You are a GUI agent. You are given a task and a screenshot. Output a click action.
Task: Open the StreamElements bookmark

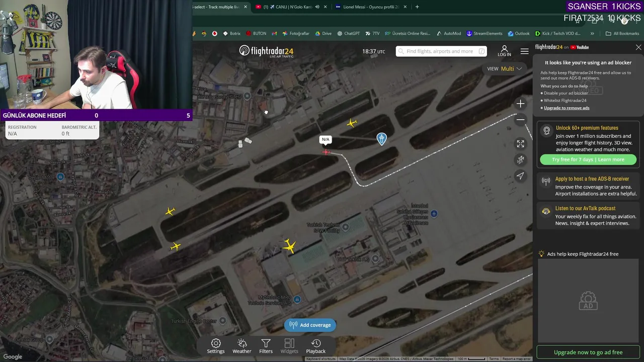coord(485,34)
